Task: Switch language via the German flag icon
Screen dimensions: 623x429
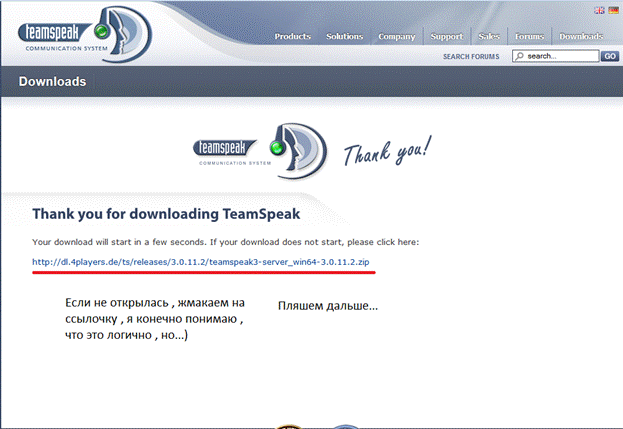Action: [613, 10]
